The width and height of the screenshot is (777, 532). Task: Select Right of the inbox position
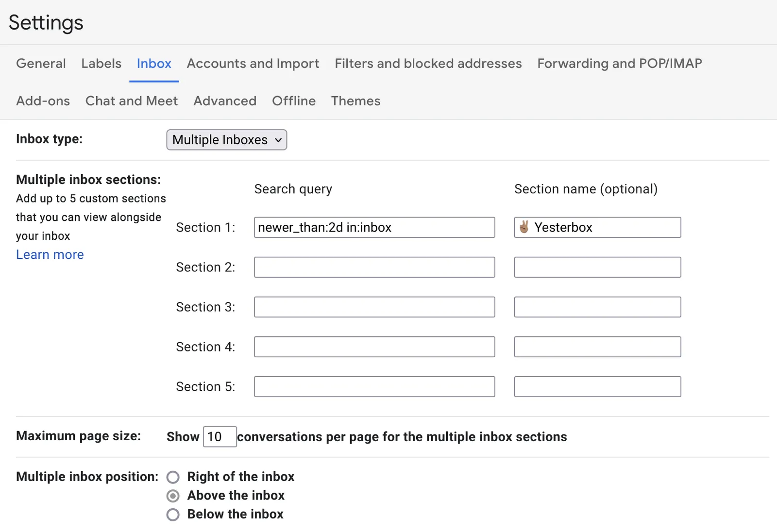[173, 477]
